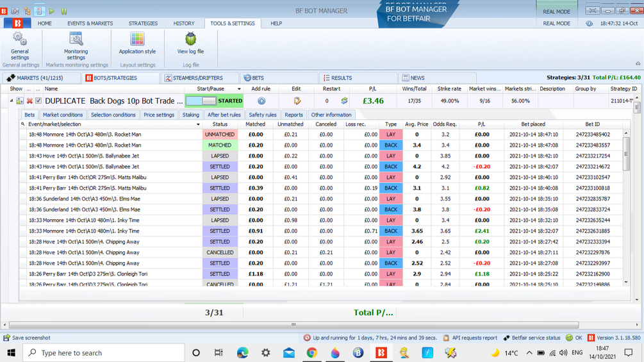Select bet ID 247233100818
Screen dimensions: 644x362
[592, 188]
